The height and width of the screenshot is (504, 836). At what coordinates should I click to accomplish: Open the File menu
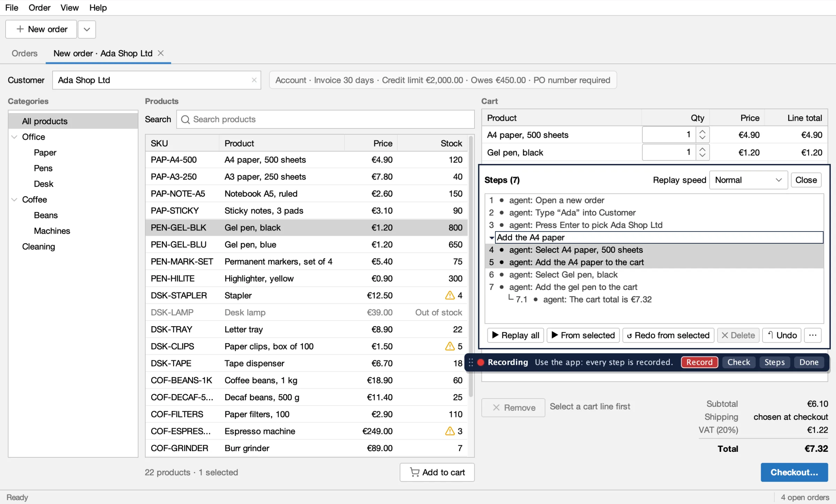tap(11, 8)
